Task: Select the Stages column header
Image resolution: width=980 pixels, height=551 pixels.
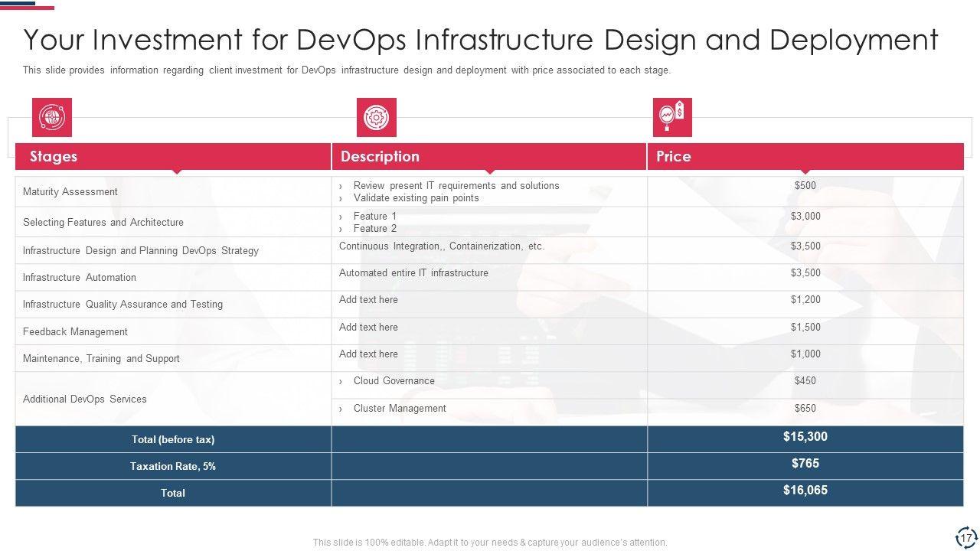Action: [x=54, y=156]
